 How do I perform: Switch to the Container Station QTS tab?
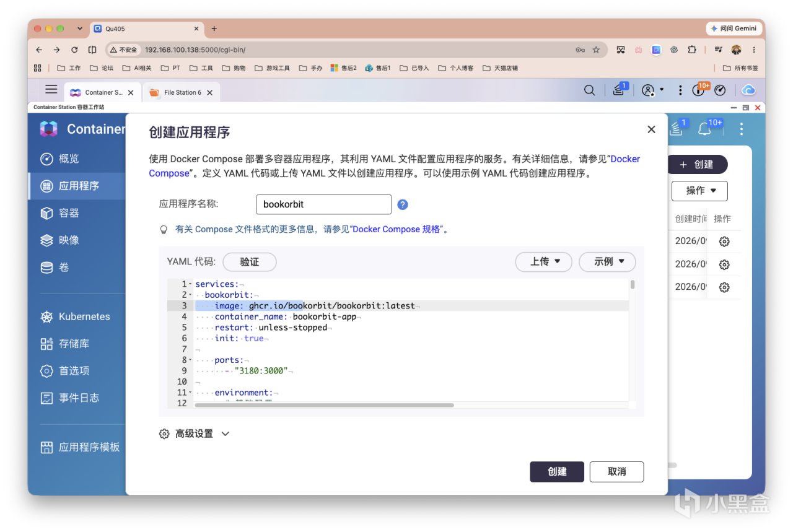pyautogui.click(x=103, y=92)
